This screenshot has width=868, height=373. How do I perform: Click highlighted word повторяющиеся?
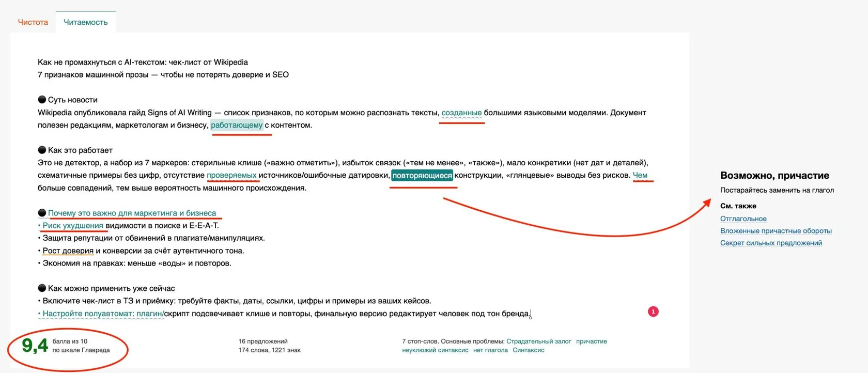coord(422,176)
